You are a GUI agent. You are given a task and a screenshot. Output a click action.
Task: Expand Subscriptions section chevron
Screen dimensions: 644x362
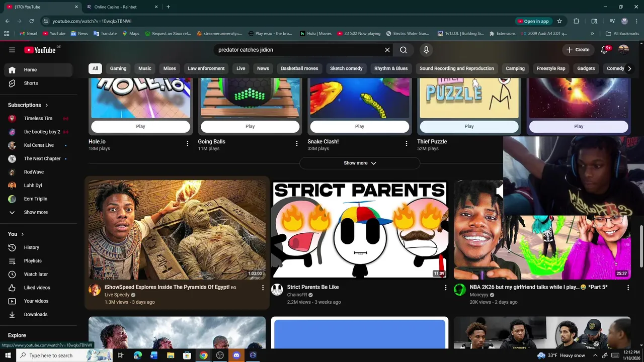coord(47,105)
